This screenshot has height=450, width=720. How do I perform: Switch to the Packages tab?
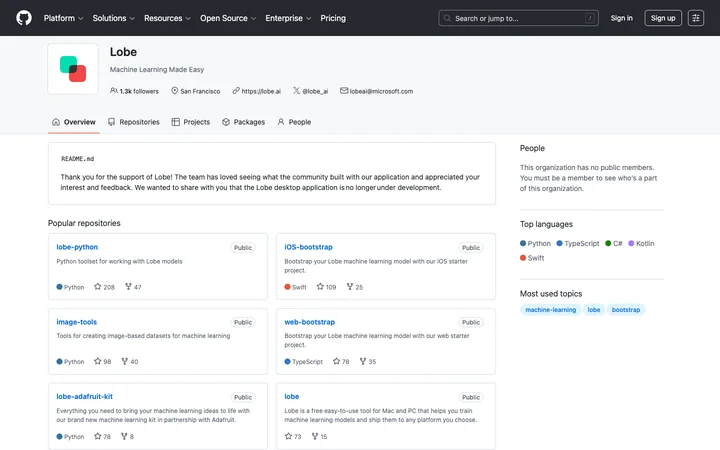(x=243, y=122)
